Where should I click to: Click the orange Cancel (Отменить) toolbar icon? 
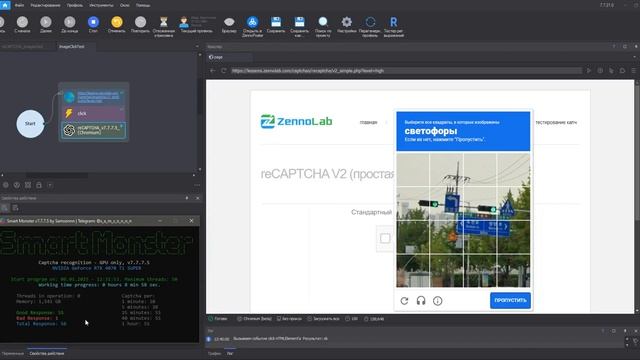point(117,22)
